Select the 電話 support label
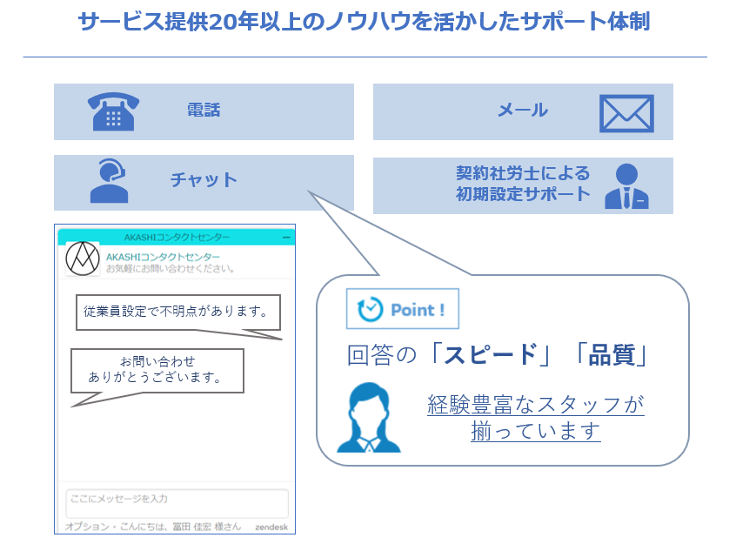756x551 pixels. 204,111
